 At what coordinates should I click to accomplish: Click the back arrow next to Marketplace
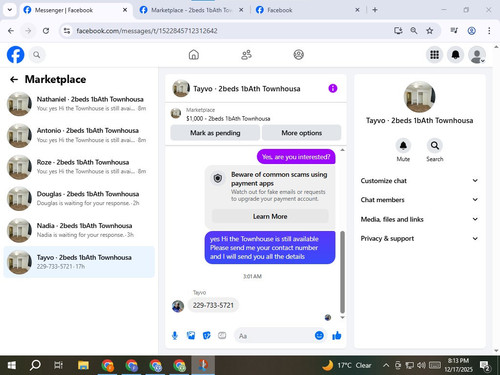(14, 79)
